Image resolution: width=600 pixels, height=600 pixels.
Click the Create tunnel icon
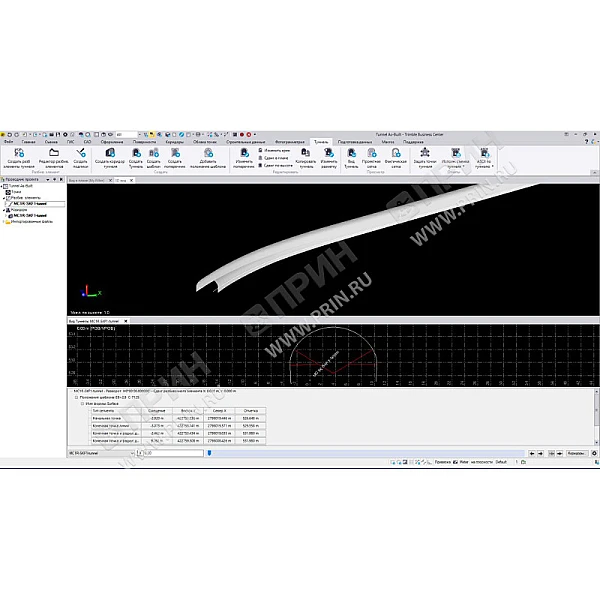tap(137, 155)
